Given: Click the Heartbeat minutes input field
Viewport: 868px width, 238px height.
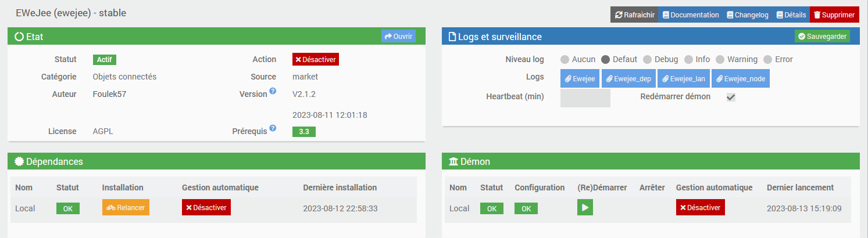Looking at the screenshot, I should [x=585, y=98].
